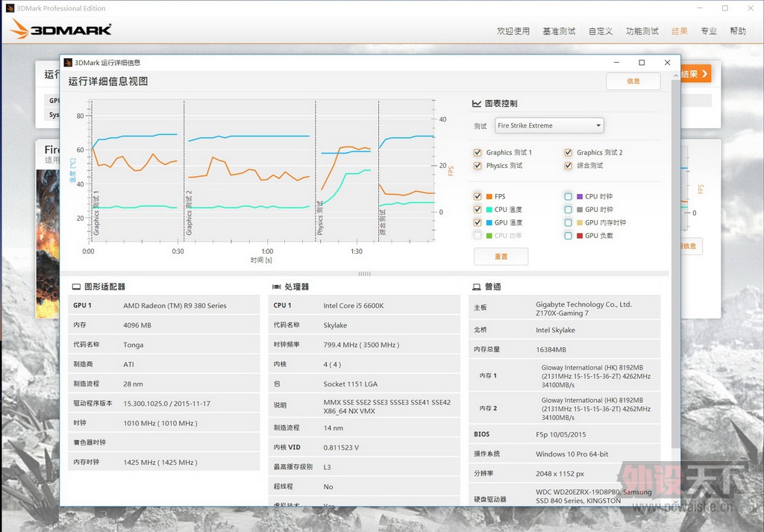Click the red GPU 负载 legend square
This screenshot has height=532, width=764.
pos(580,236)
